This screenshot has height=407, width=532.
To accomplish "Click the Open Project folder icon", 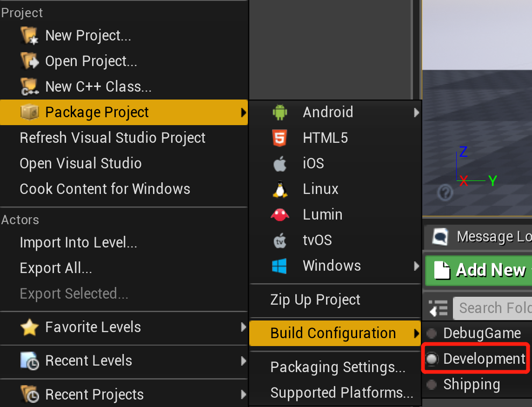I will 29,61.
